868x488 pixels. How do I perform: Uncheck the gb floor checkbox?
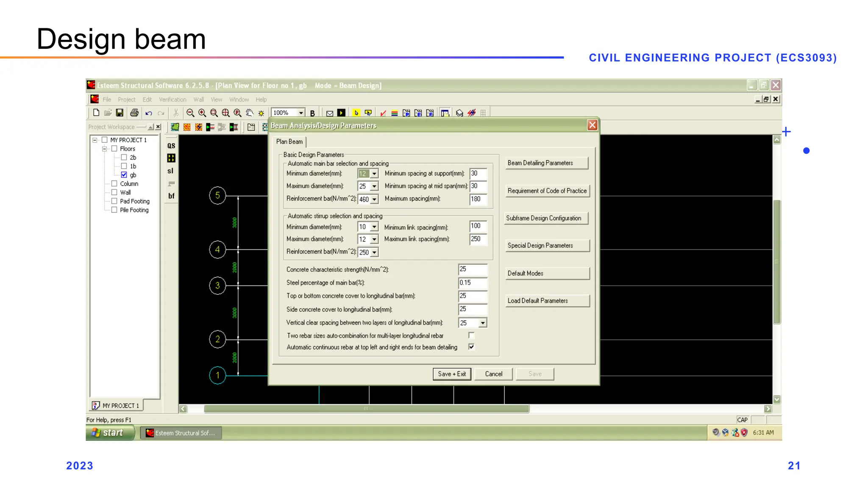click(124, 175)
